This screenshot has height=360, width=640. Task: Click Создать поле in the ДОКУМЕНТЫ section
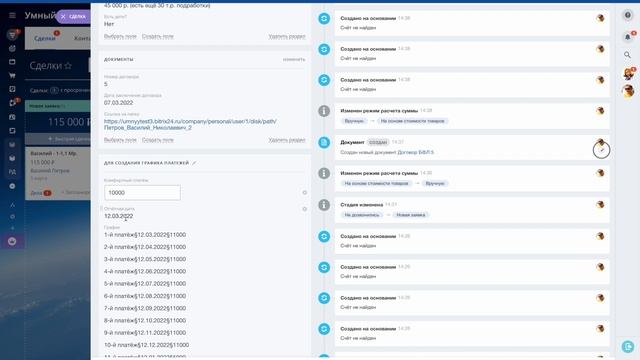tap(158, 140)
